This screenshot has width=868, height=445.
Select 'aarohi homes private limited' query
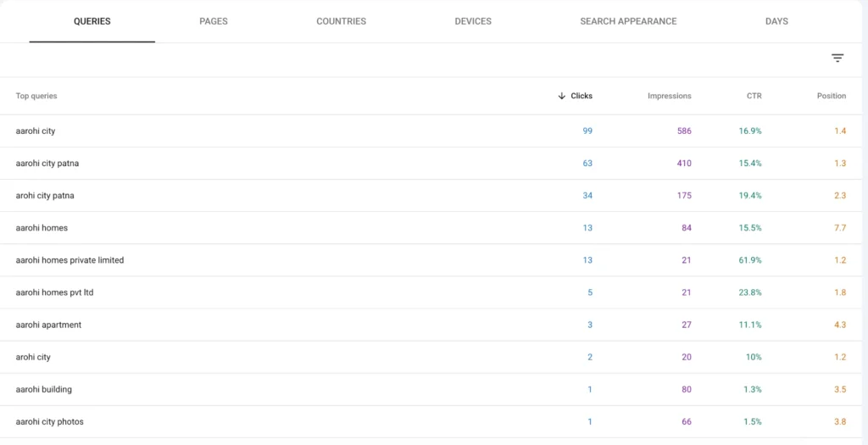pos(70,260)
